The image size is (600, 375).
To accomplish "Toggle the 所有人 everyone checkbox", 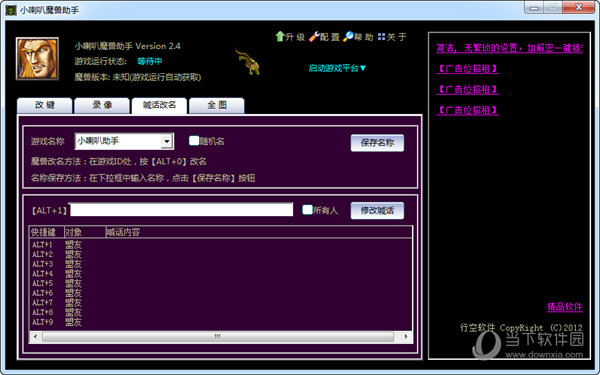I will click(307, 210).
